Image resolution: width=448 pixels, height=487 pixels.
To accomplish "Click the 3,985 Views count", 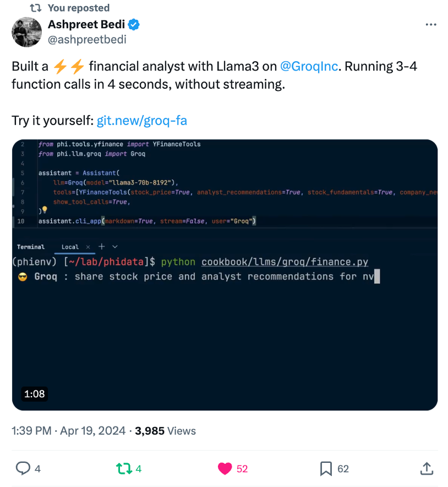I will click(165, 431).
